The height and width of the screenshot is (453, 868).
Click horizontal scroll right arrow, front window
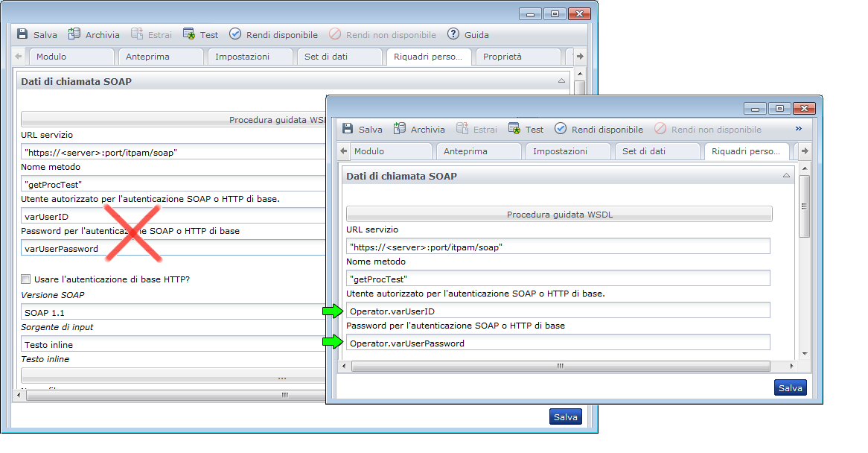pyautogui.click(x=791, y=366)
